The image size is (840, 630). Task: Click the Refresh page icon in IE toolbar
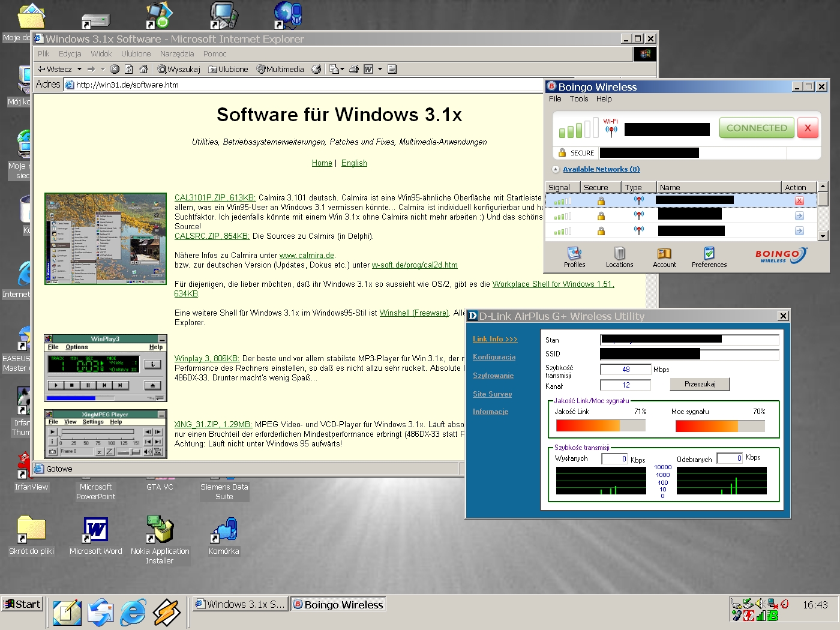pyautogui.click(x=128, y=69)
